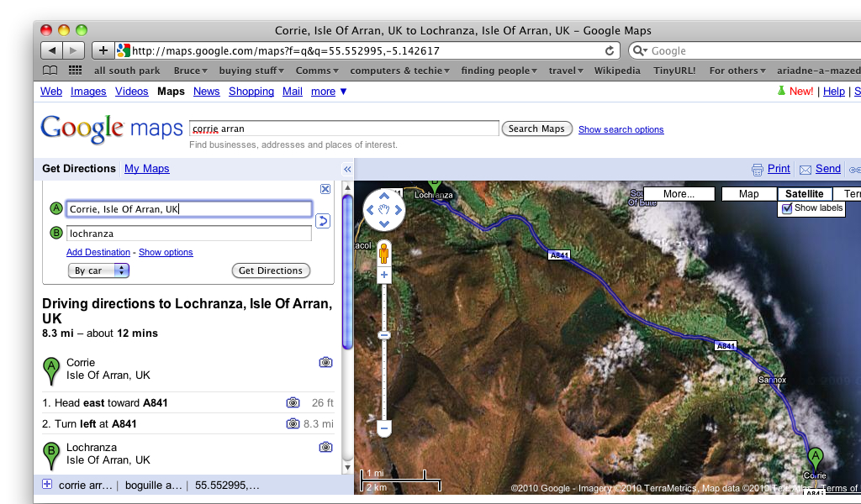The width and height of the screenshot is (861, 504).
Task: Close the directions form with X
Action: pos(325,189)
